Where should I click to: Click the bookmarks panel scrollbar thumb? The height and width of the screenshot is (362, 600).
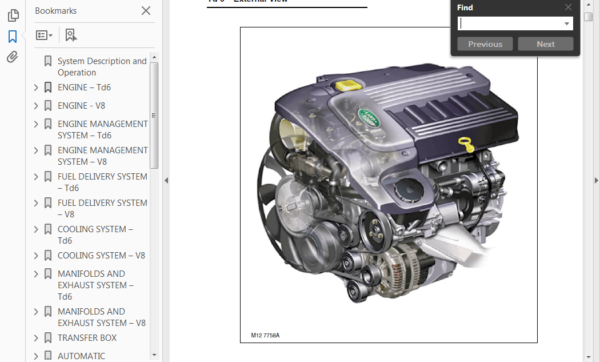(x=154, y=115)
